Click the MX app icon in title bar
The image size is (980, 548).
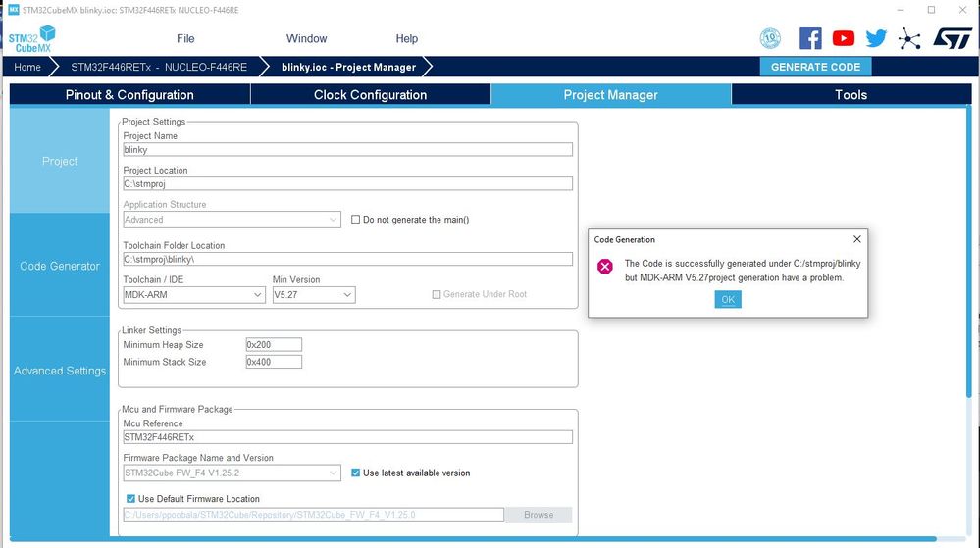coord(13,10)
